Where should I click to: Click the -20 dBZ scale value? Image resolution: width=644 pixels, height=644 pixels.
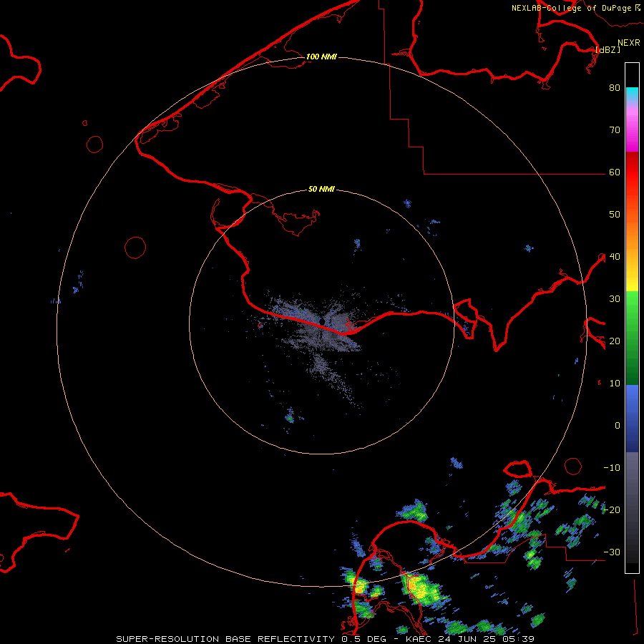[612, 509]
